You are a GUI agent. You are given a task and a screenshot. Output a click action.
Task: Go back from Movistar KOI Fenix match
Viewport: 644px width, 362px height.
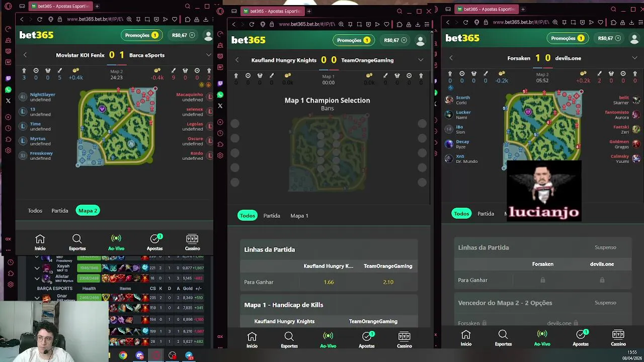tap(25, 55)
